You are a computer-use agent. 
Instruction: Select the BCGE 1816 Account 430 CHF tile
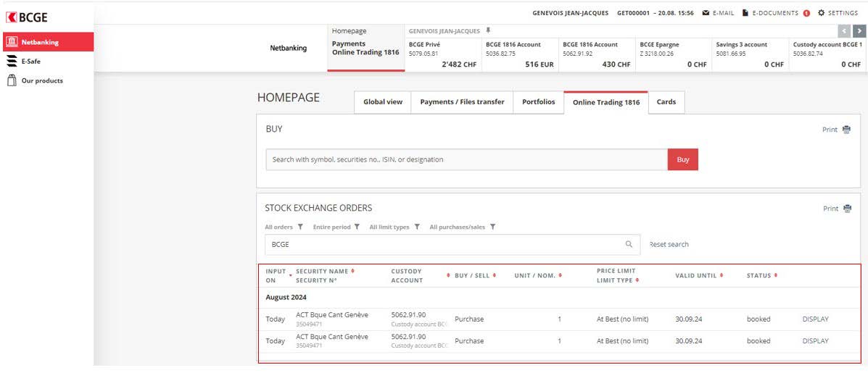click(x=597, y=54)
